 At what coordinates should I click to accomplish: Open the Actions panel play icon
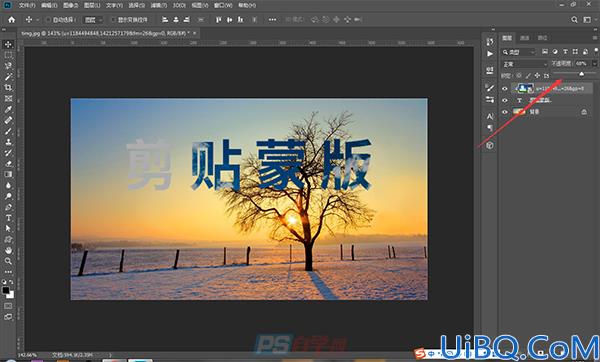point(490,54)
